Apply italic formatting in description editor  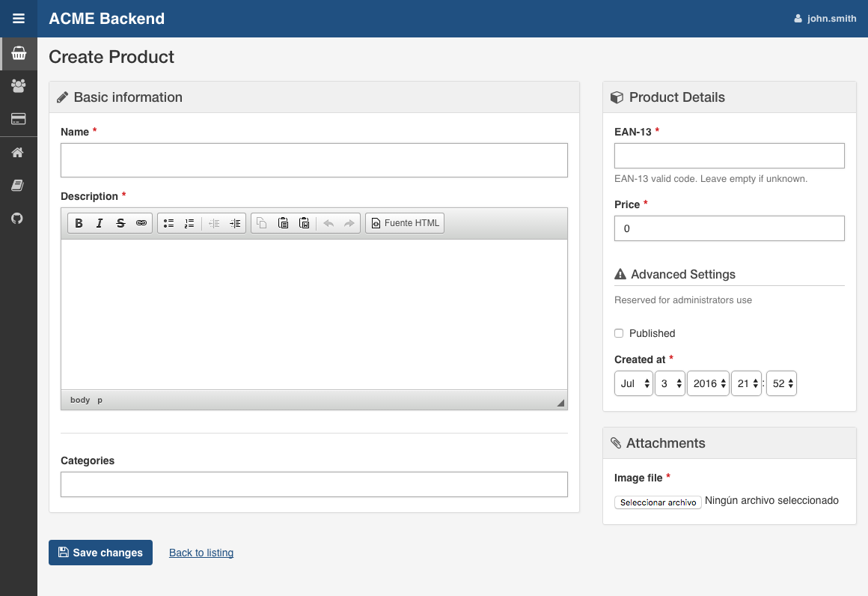(x=100, y=223)
